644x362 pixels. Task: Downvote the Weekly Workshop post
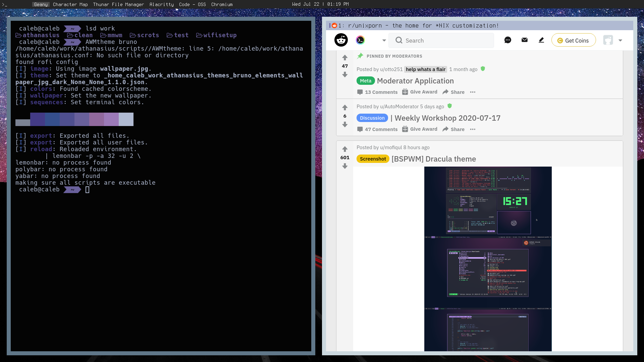(x=345, y=125)
